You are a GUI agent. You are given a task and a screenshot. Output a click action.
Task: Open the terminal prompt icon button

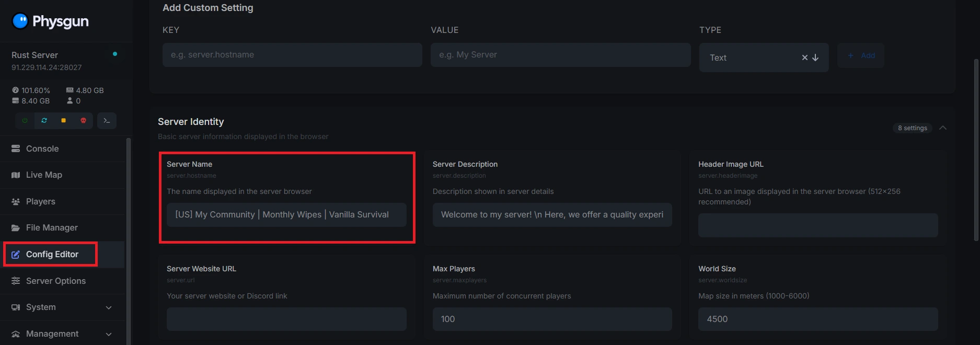(x=107, y=121)
